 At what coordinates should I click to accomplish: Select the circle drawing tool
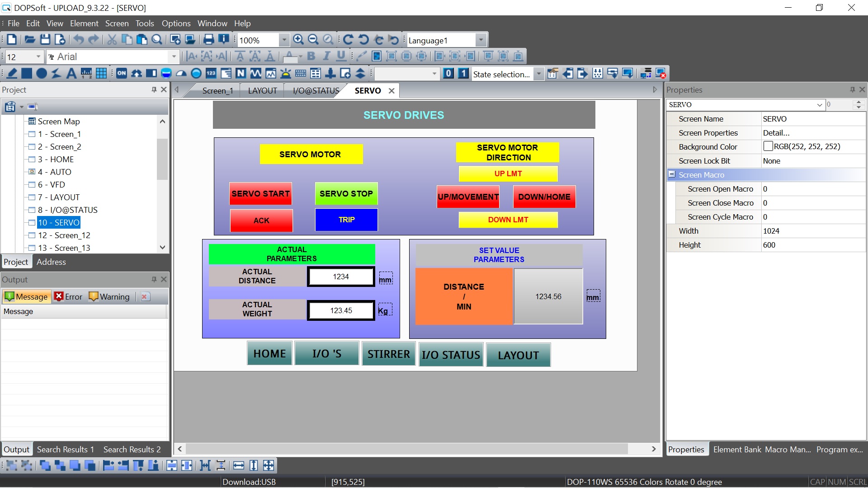pyautogui.click(x=42, y=73)
